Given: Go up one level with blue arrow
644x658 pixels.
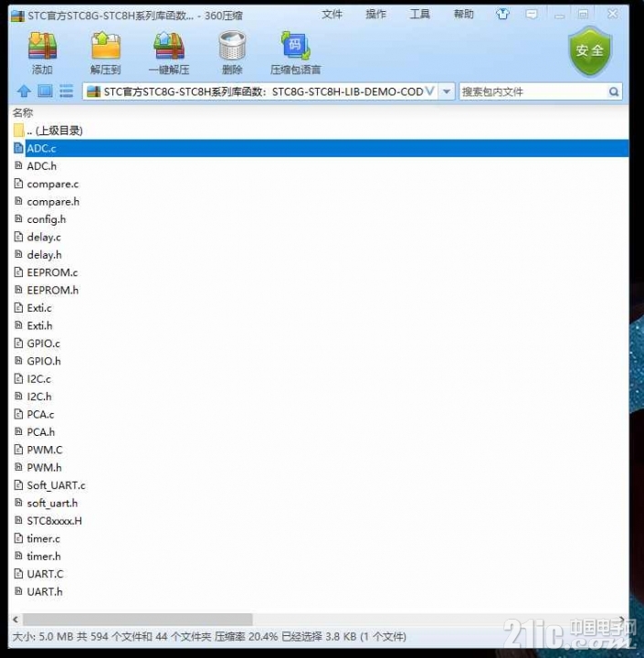Looking at the screenshot, I should click(24, 91).
